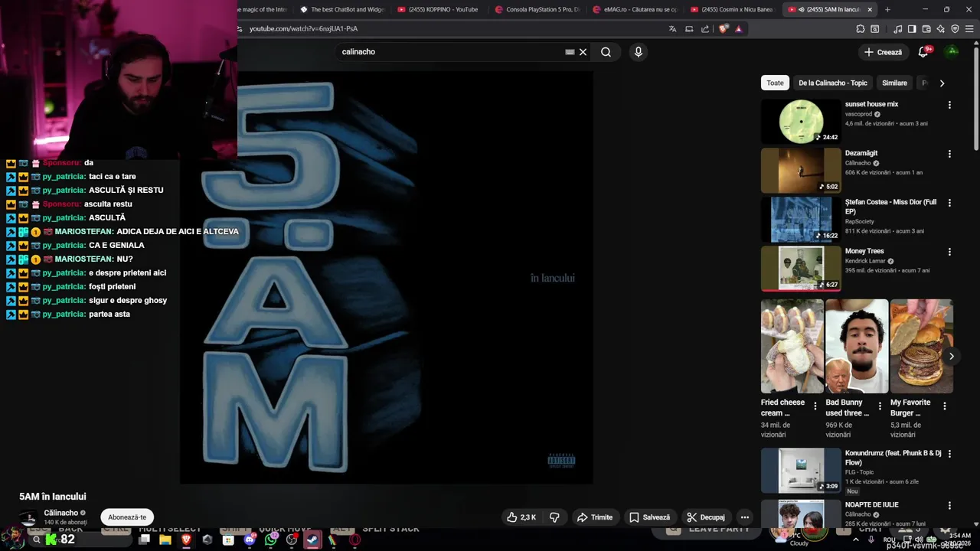Open the Bad Bunny used three short

coord(857,346)
